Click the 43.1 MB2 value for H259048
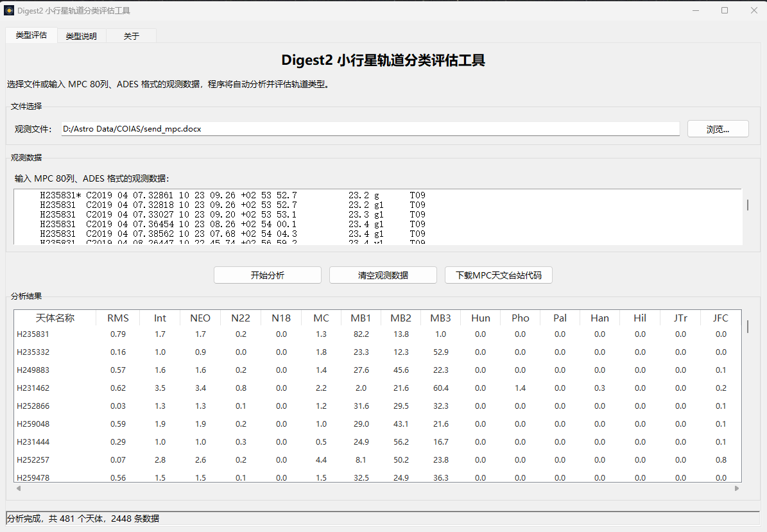 coord(401,424)
